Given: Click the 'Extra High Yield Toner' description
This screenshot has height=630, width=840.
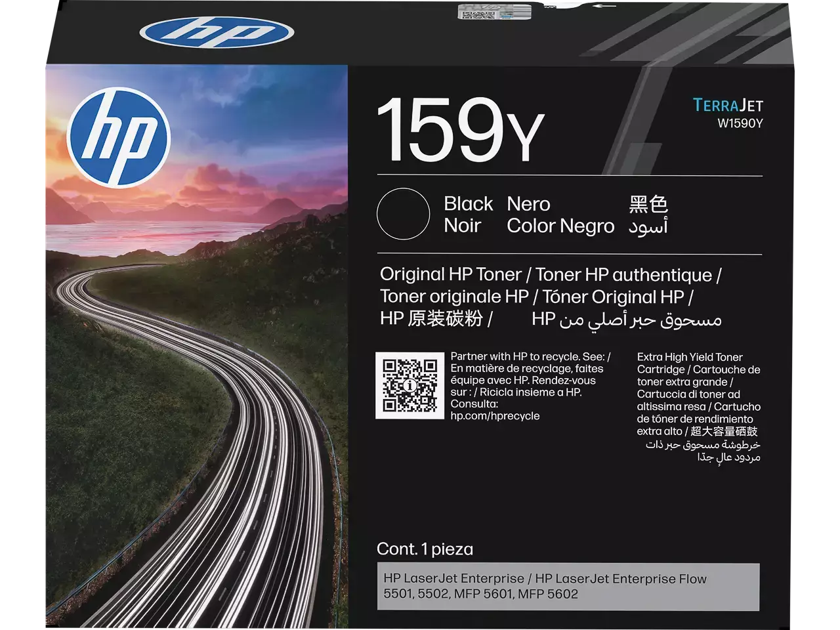Looking at the screenshot, I should pos(690,357).
